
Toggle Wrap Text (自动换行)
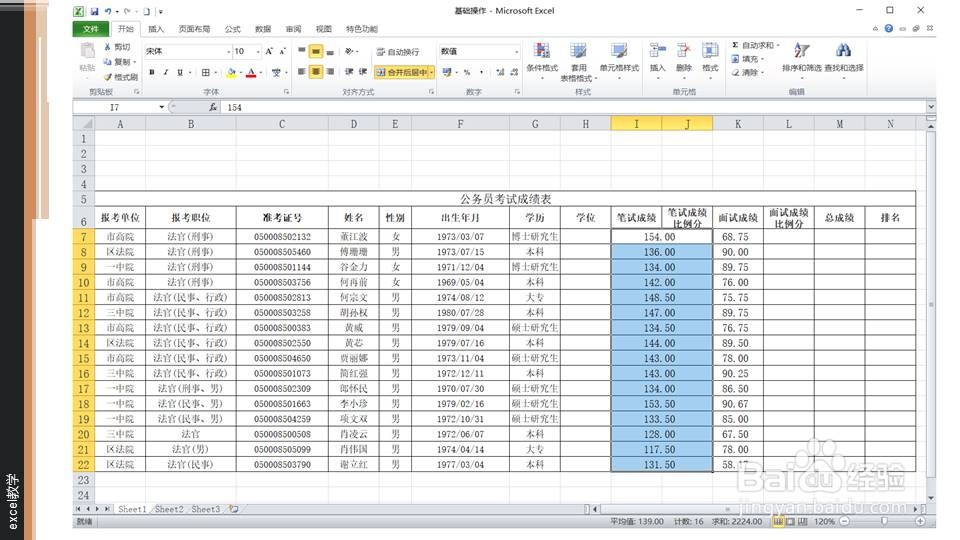click(x=398, y=52)
